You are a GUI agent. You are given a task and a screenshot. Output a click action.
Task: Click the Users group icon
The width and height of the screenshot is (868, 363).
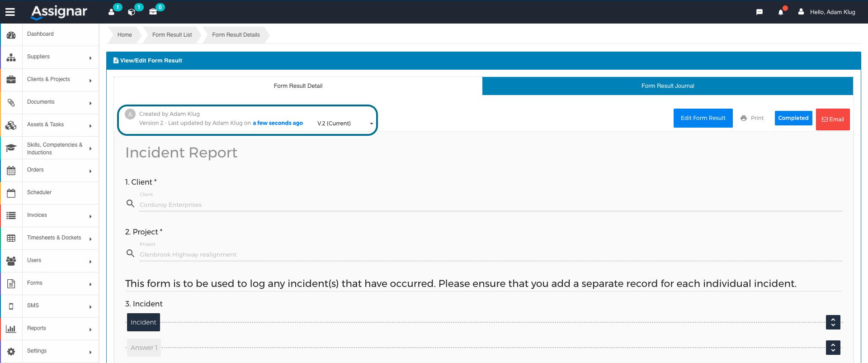(11, 261)
